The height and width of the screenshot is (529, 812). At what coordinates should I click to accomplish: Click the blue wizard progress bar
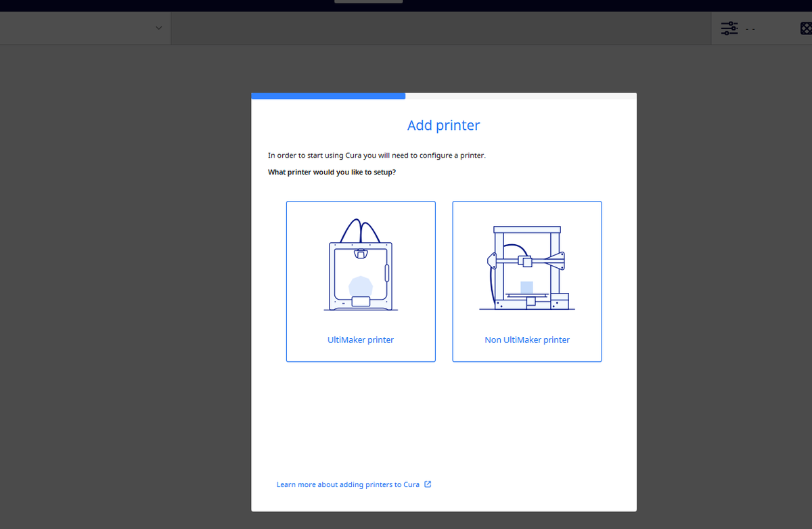(328, 95)
